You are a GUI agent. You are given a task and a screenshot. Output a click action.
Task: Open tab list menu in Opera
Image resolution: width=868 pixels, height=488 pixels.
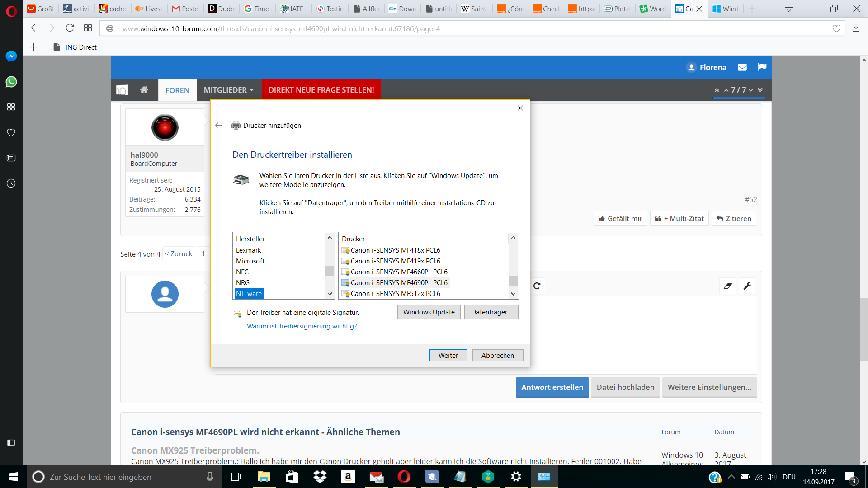789,9
